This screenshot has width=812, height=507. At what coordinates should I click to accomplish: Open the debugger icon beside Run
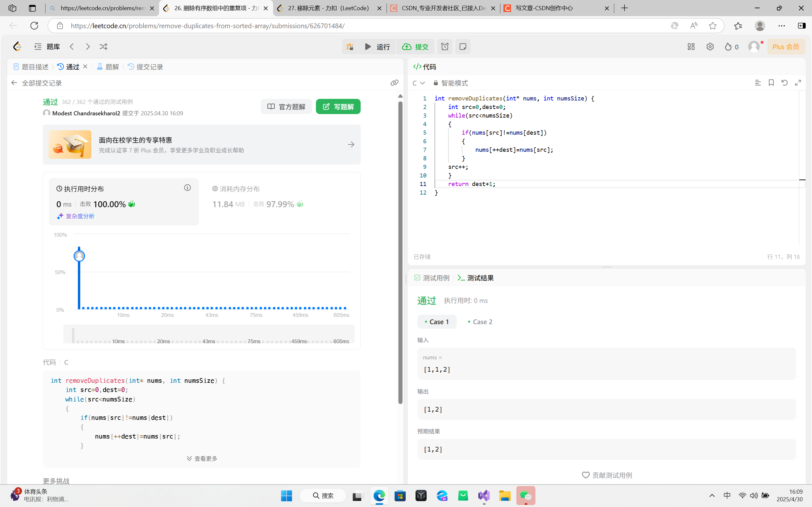click(x=350, y=47)
